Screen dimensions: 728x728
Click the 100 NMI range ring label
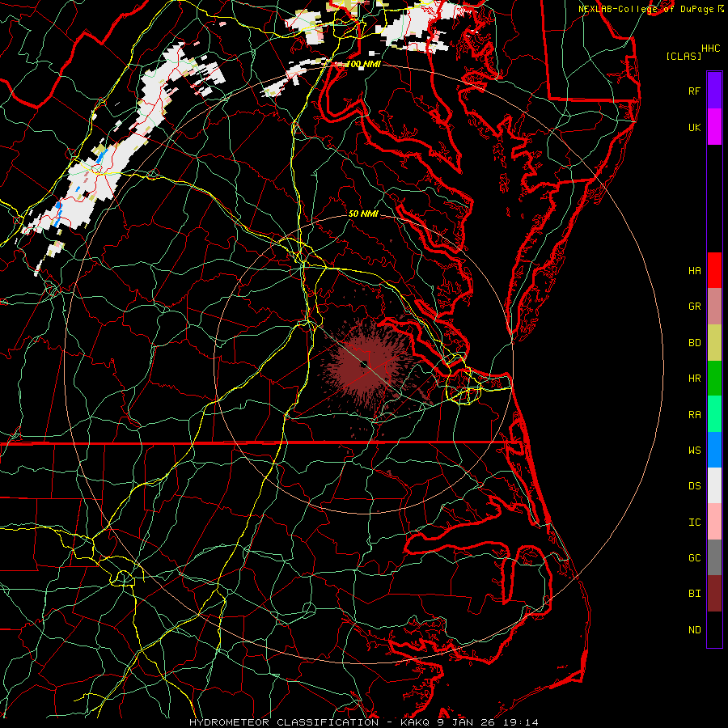[x=363, y=64]
